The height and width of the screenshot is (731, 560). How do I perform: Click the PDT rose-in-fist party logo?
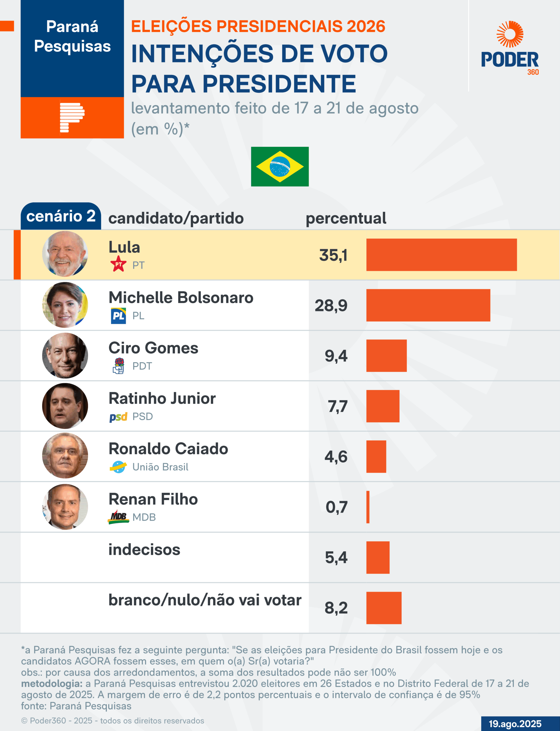tap(119, 366)
